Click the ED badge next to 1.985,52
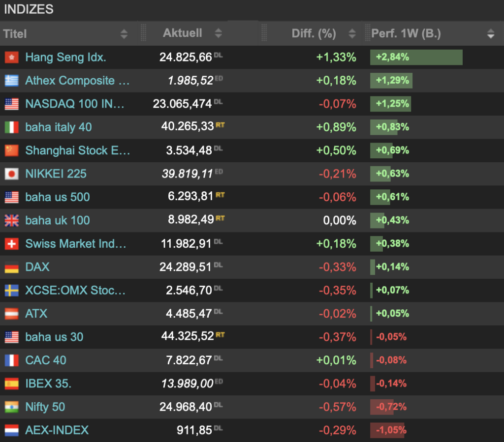504x442 pixels. pos(219,78)
